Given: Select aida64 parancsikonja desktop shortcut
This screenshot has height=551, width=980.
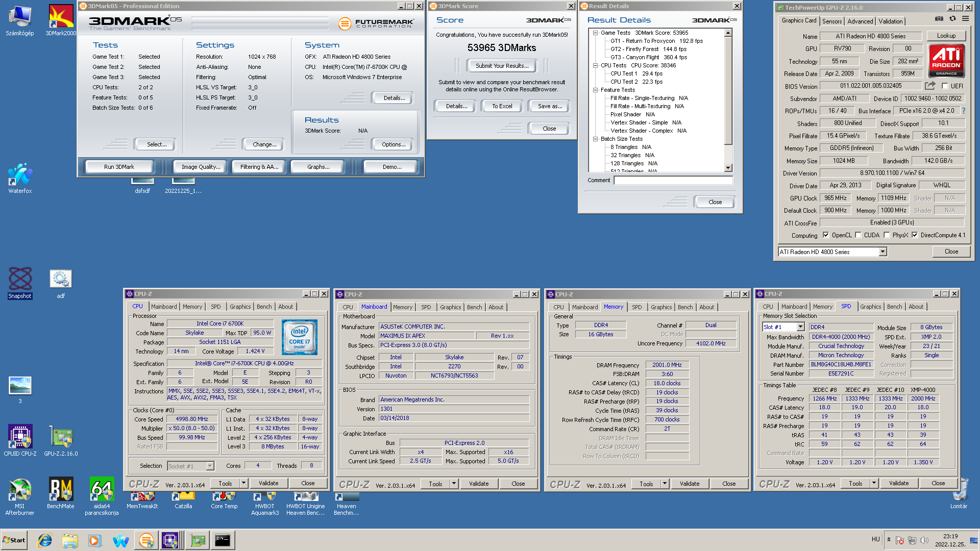Looking at the screenshot, I should [x=102, y=496].
